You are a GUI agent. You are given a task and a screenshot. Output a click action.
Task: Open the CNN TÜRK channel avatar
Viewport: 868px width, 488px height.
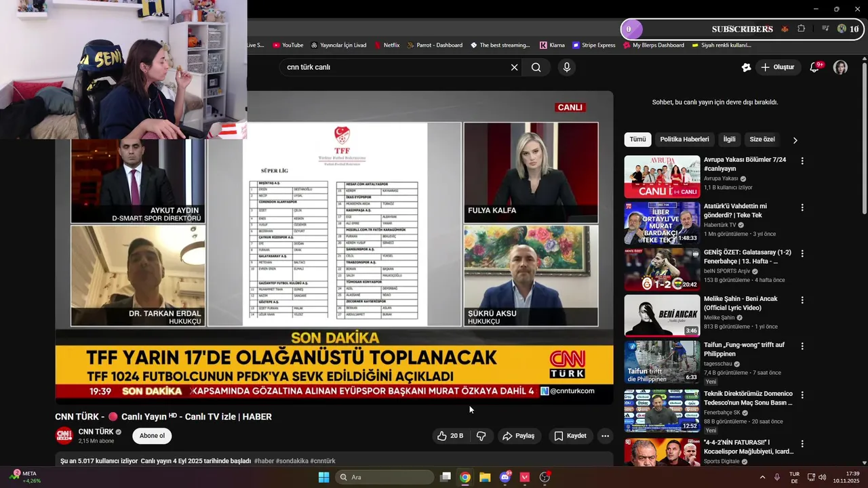click(x=64, y=436)
